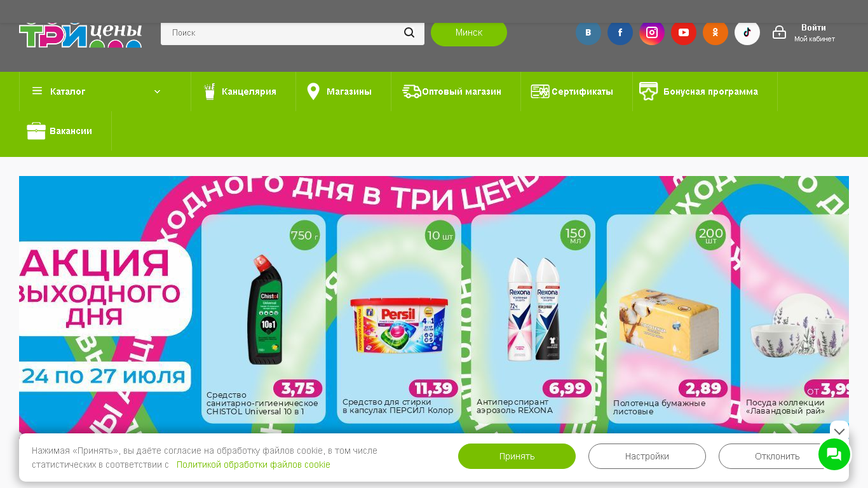Click the Принять cookie button
This screenshot has width=868, height=488.
point(517,456)
